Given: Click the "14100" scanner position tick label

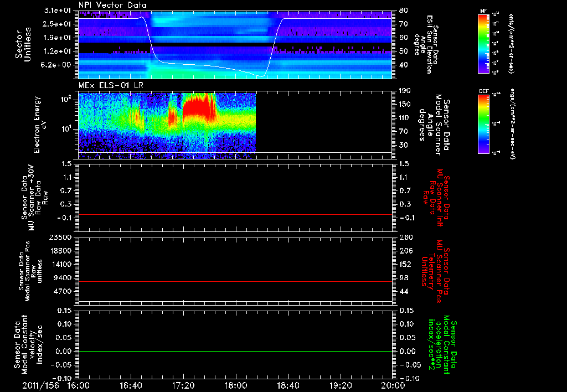Looking at the screenshot, I should (x=60, y=264).
